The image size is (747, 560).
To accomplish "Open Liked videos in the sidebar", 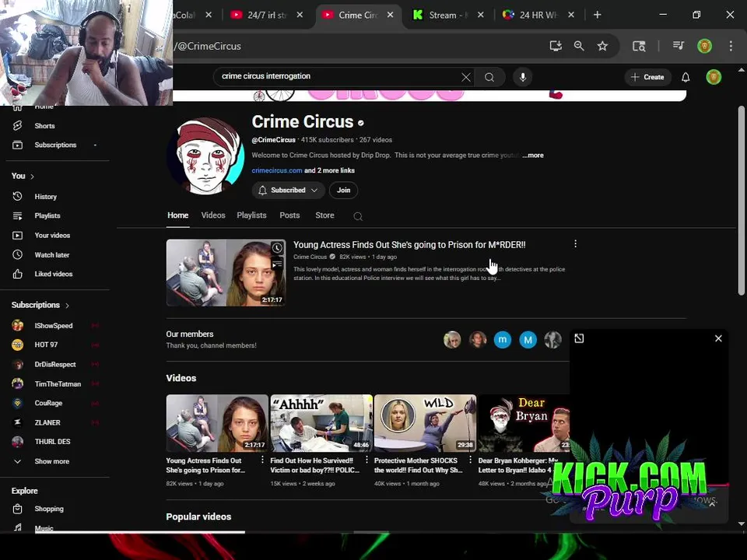I will [54, 274].
